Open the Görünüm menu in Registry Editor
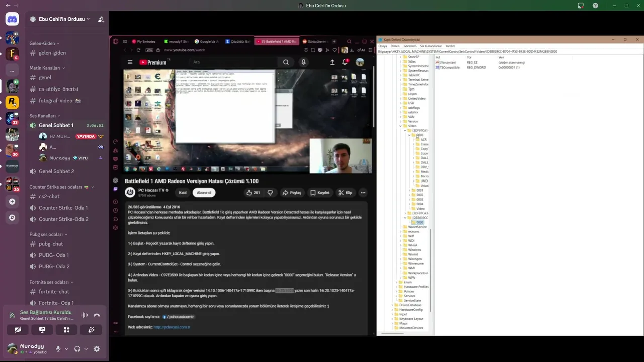Screen dimensions: 644x362 point(410,46)
